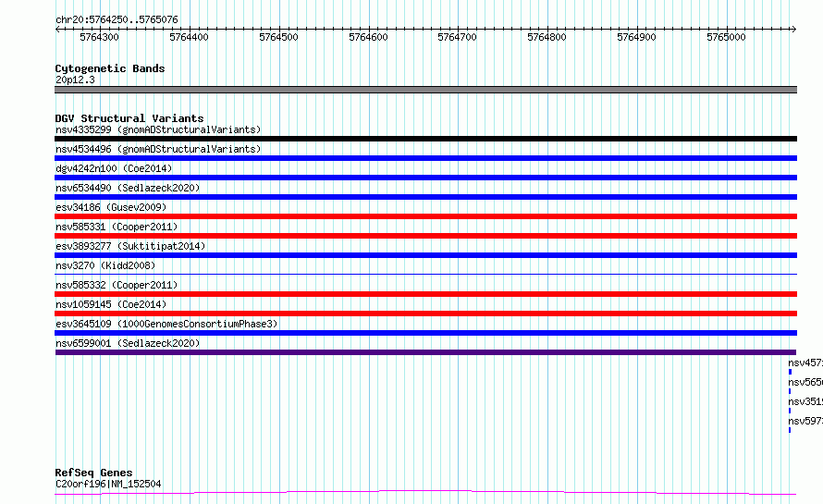This screenshot has width=823, height=504.
Task: Click variant label nsv585331 (Cooper2011)
Action: point(117,227)
